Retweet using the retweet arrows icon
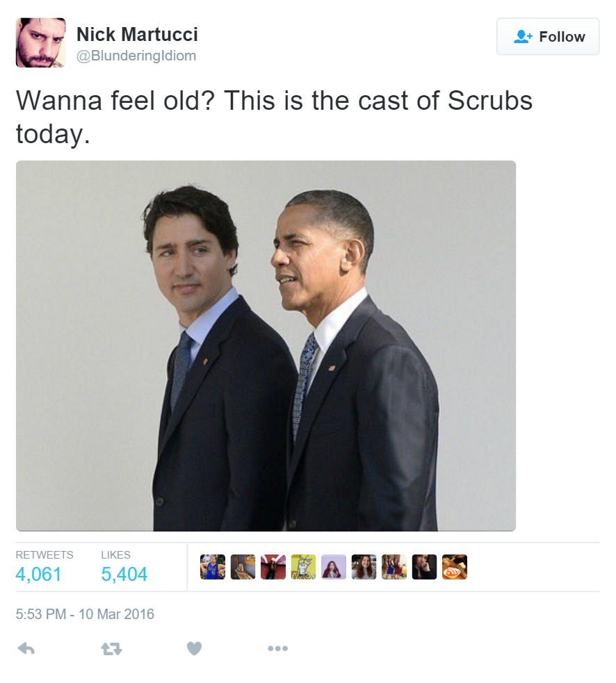 pos(112,649)
